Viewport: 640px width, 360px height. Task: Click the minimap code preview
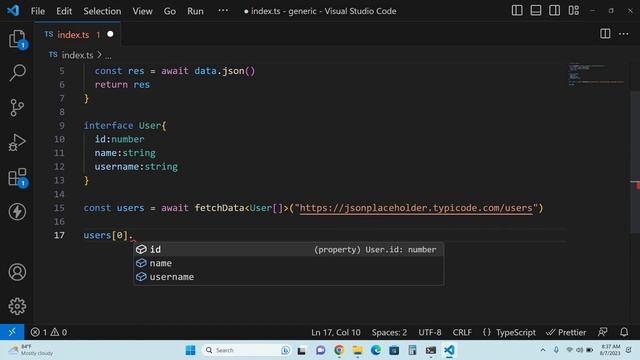point(596,74)
